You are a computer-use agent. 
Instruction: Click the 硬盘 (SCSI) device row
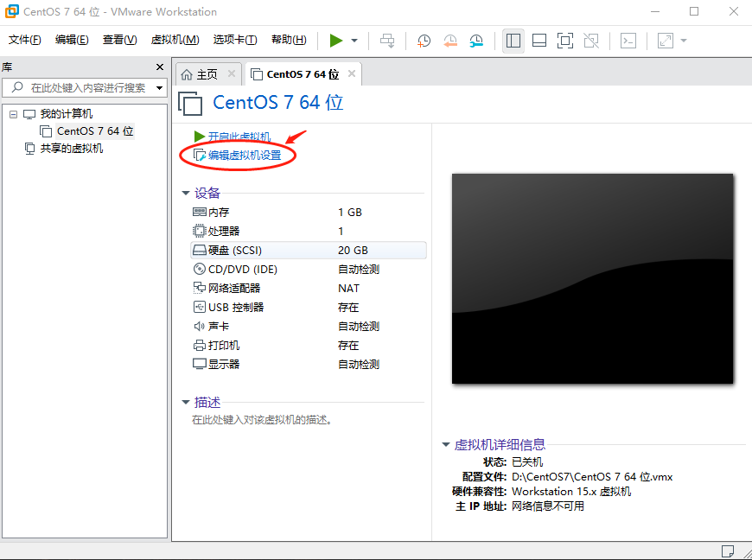(x=308, y=251)
